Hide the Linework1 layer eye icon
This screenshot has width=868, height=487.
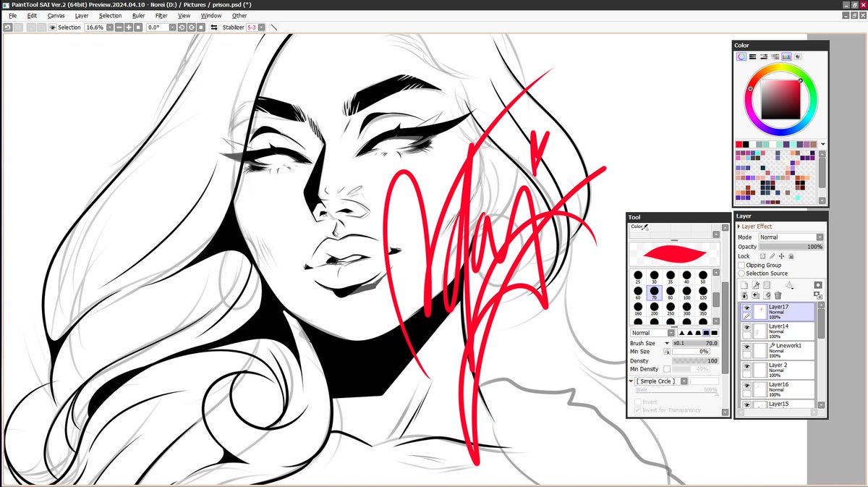[746, 347]
